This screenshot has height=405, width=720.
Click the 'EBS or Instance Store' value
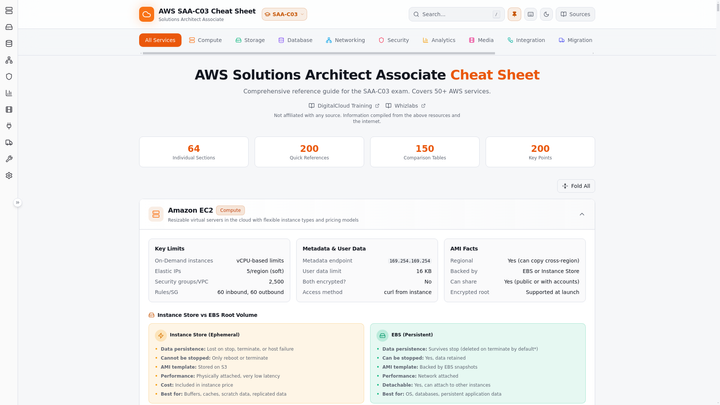[x=551, y=271]
